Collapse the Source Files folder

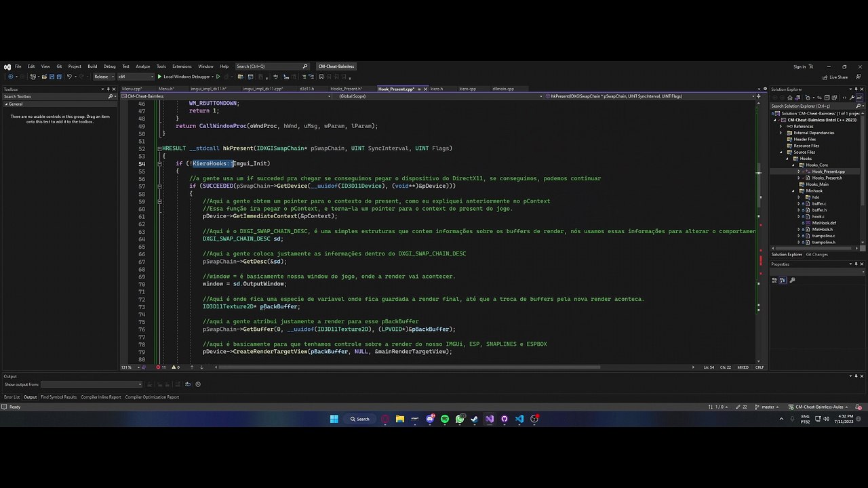[x=781, y=152]
